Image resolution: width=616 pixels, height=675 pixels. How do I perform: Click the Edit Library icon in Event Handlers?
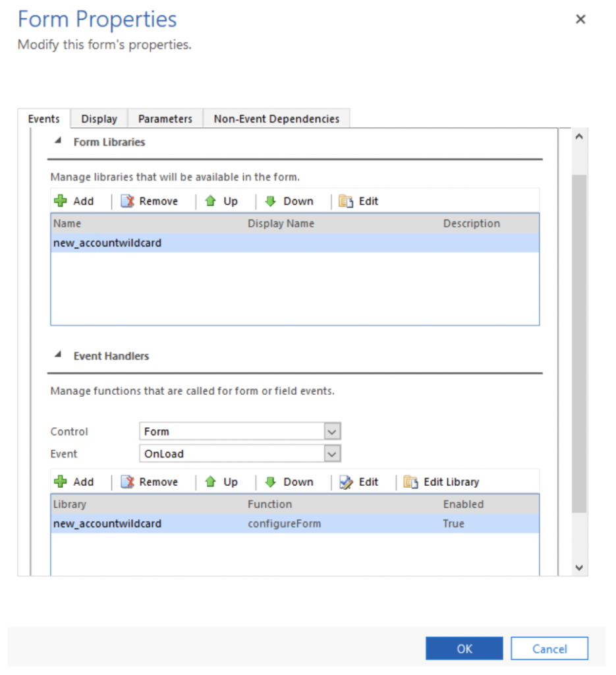point(412,482)
